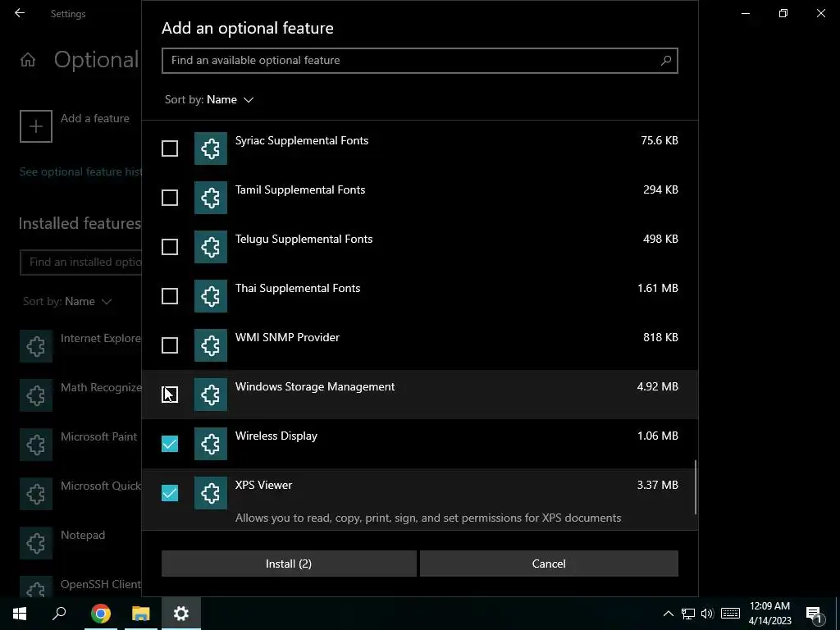Click the Tamil Supplemental Fonts feature icon
The height and width of the screenshot is (630, 840).
(211, 198)
